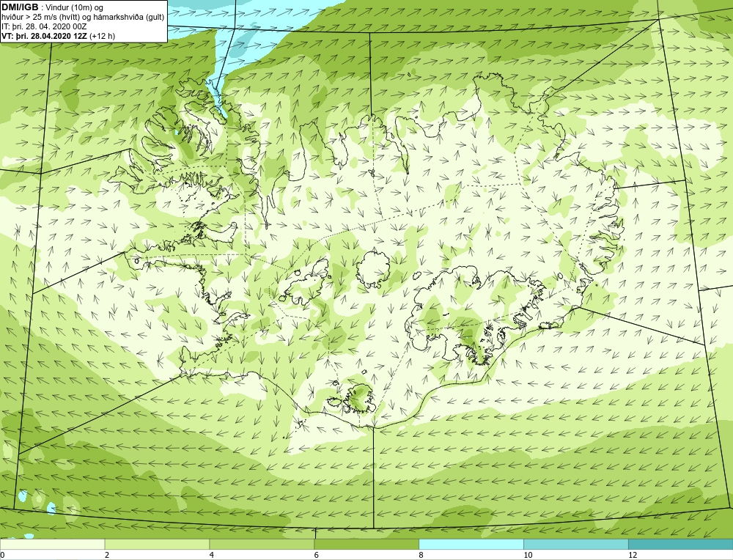
Task: Click the legend value '6'
Action: click(x=317, y=555)
